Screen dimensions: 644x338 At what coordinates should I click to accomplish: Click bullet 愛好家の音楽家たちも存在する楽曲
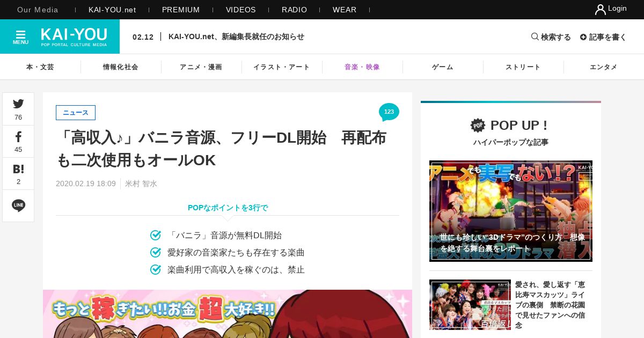236,252
